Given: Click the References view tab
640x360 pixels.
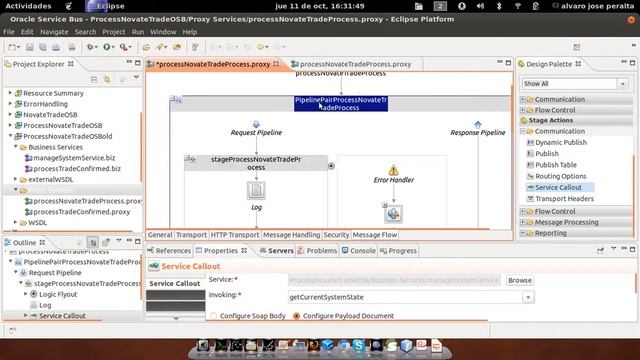Looking at the screenshot, I should (x=169, y=251).
